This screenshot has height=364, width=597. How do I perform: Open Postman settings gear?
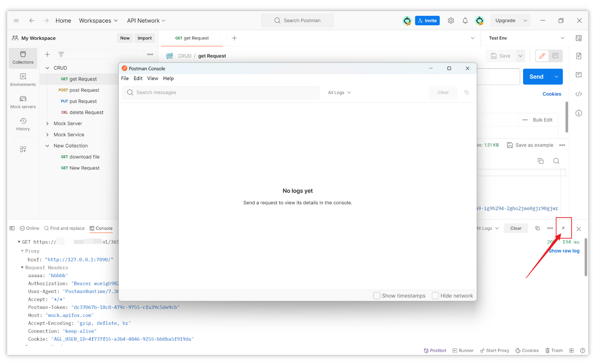(451, 21)
